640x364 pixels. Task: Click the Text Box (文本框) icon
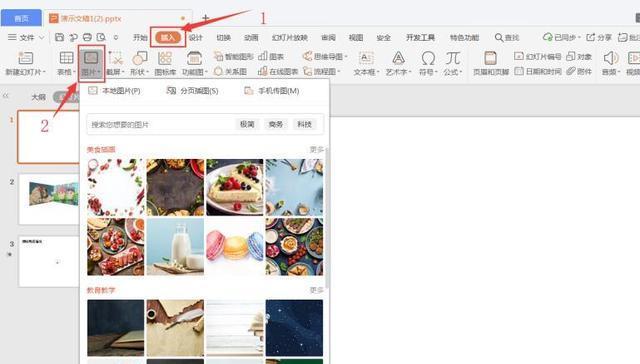pos(365,58)
